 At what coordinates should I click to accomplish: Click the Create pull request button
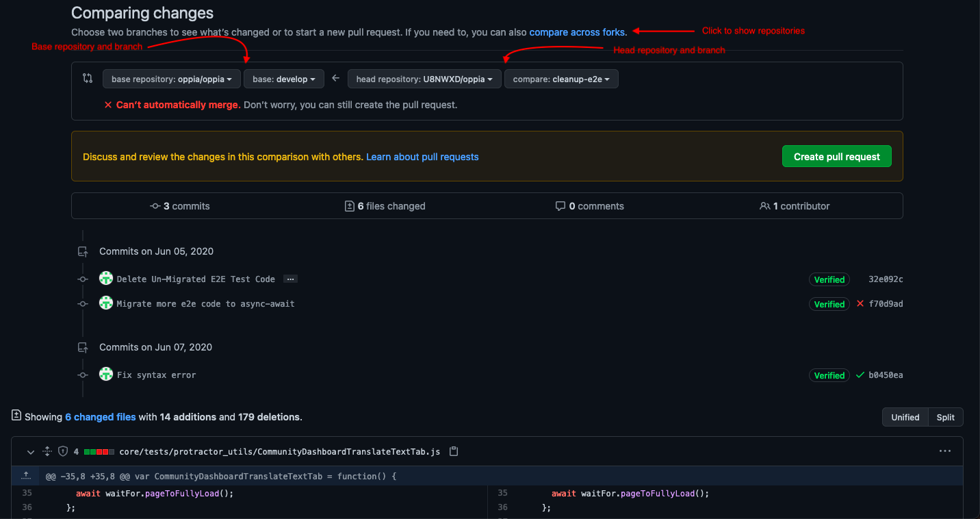(837, 157)
